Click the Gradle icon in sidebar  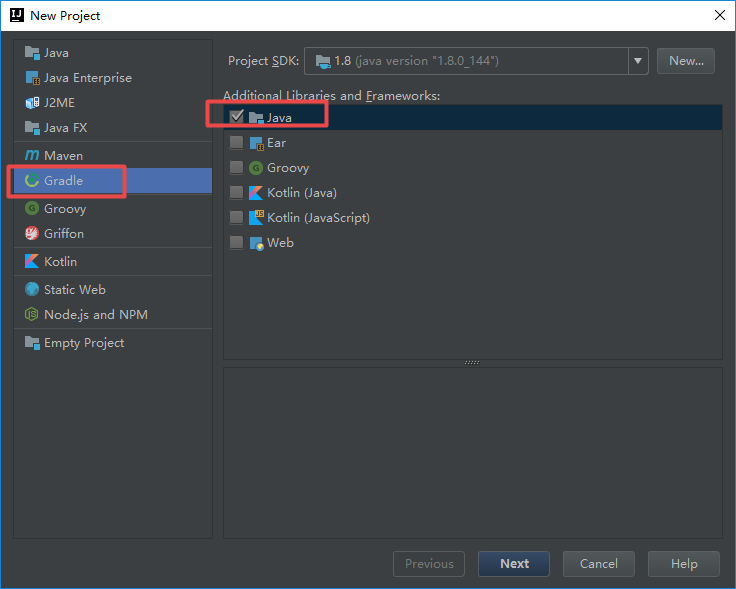(x=32, y=180)
